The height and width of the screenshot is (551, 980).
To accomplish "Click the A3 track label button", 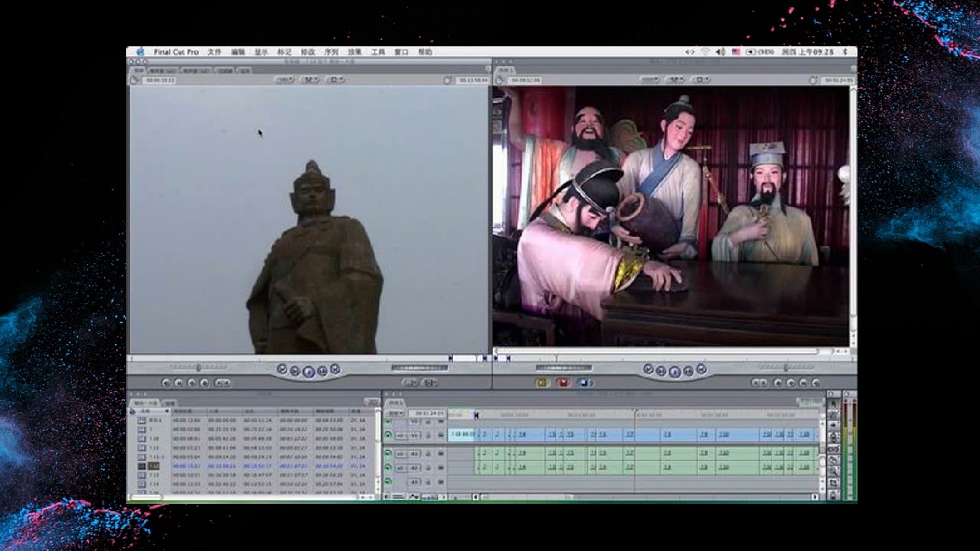I will 415,482.
